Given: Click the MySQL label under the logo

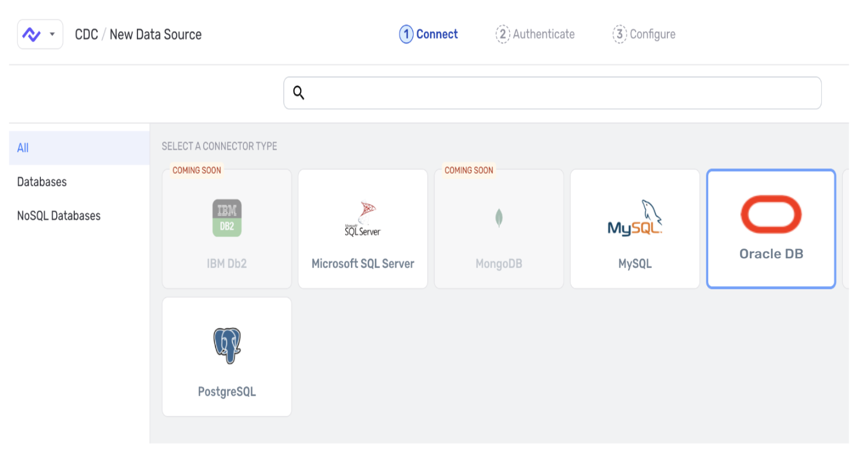Looking at the screenshot, I should click(x=635, y=264).
